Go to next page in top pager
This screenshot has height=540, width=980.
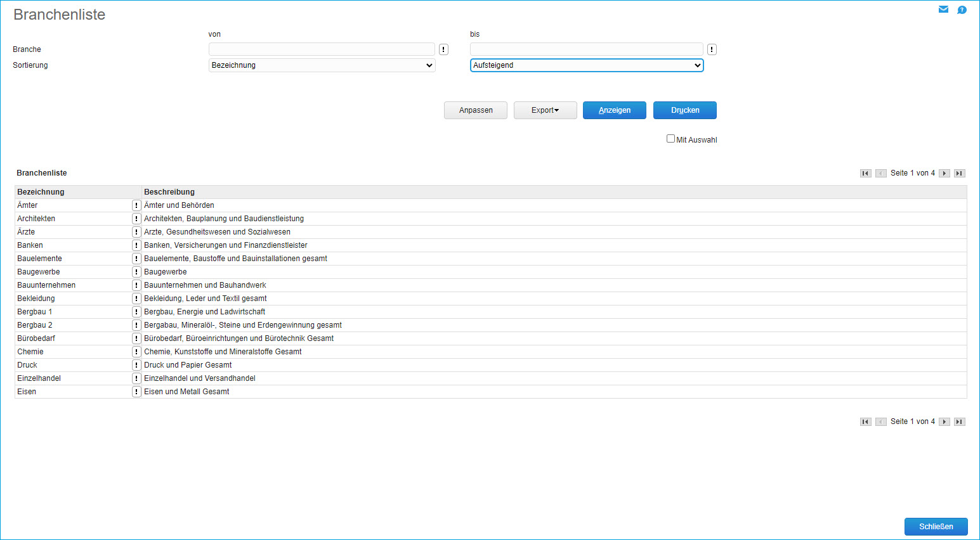(x=944, y=173)
